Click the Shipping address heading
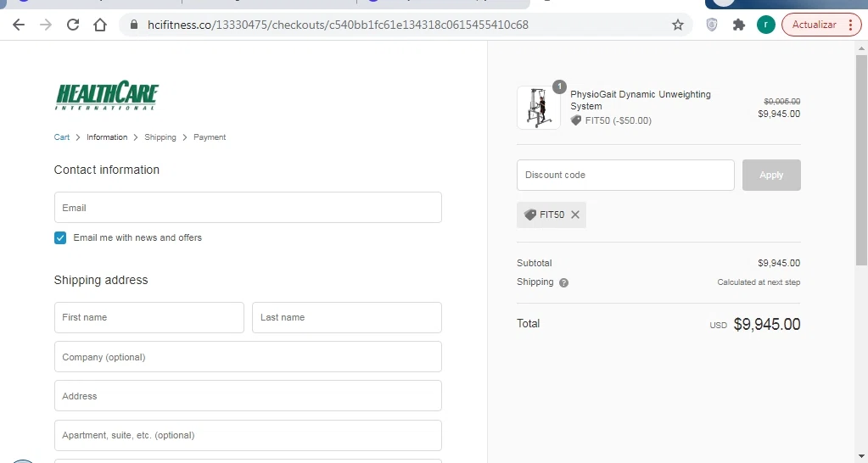868x463 pixels. [101, 280]
